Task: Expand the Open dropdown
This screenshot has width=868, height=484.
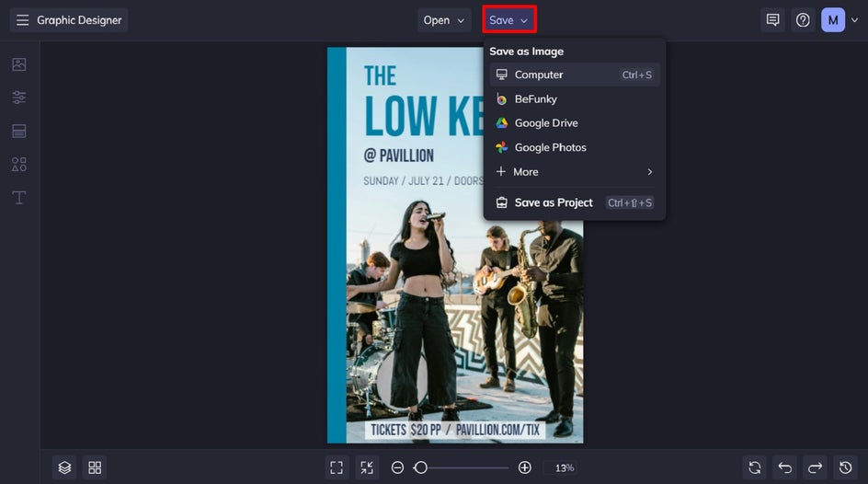Action: (x=444, y=20)
